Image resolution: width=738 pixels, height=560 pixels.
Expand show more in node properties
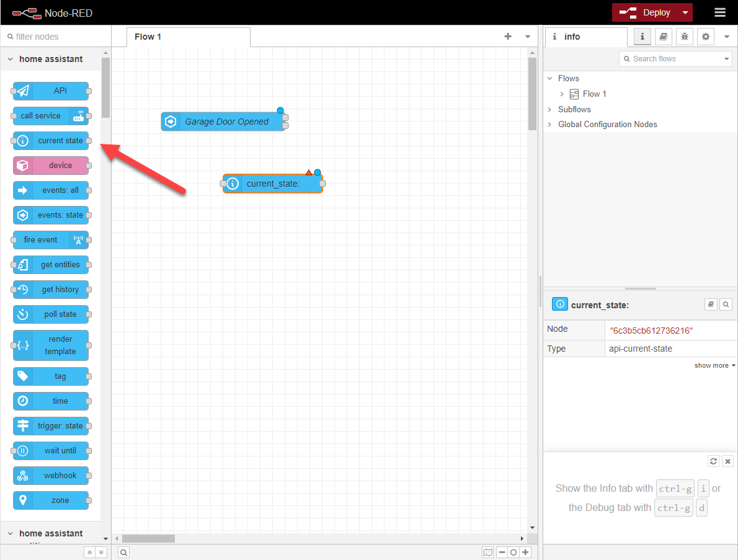[714, 365]
